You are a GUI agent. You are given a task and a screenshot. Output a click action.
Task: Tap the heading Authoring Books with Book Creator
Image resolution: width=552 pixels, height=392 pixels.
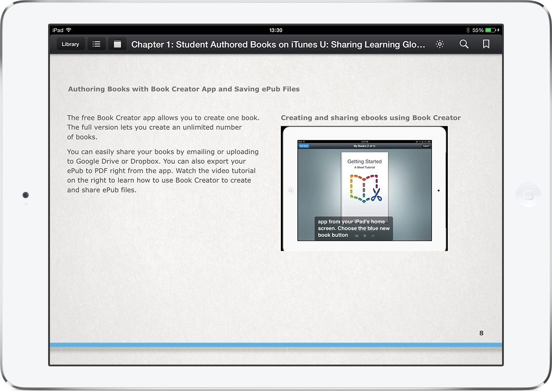click(x=184, y=89)
